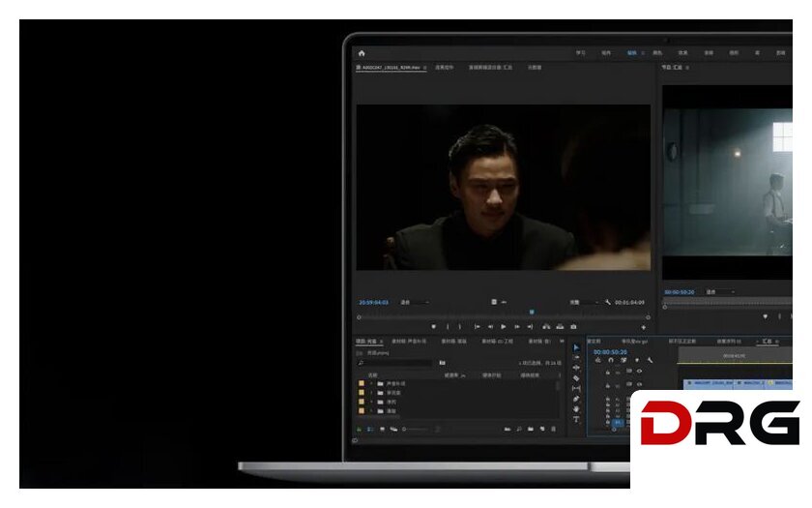
Task: Open Program monitor zoom level dropdown
Action: coord(720,292)
